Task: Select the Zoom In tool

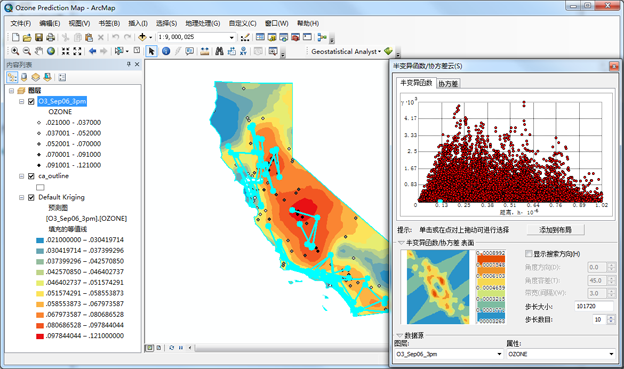Action: coord(15,51)
